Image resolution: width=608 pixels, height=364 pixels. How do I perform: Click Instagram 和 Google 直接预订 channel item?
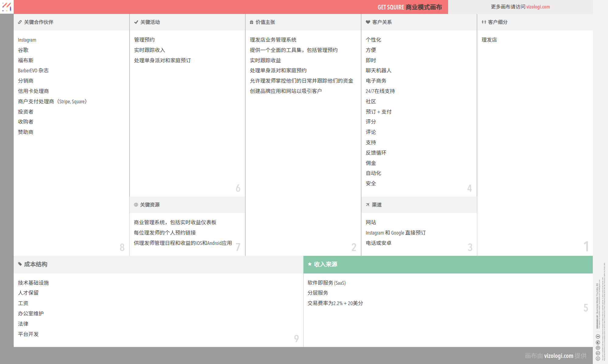pyautogui.click(x=396, y=233)
